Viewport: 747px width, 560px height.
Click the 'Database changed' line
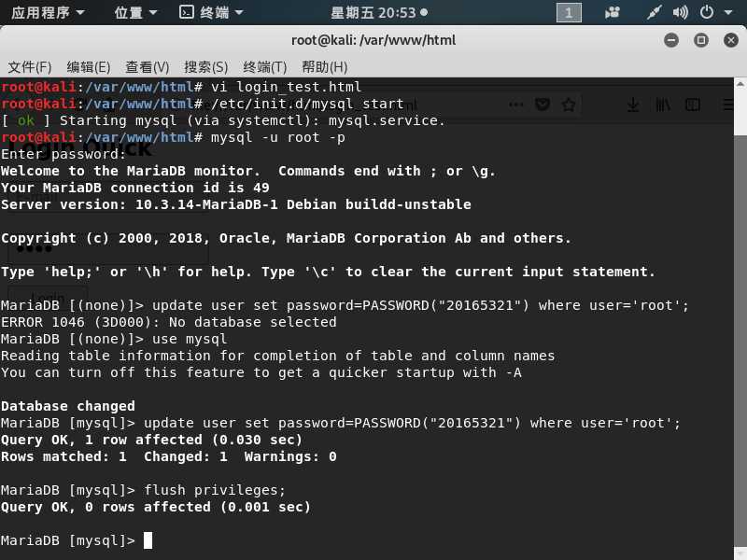click(68, 406)
